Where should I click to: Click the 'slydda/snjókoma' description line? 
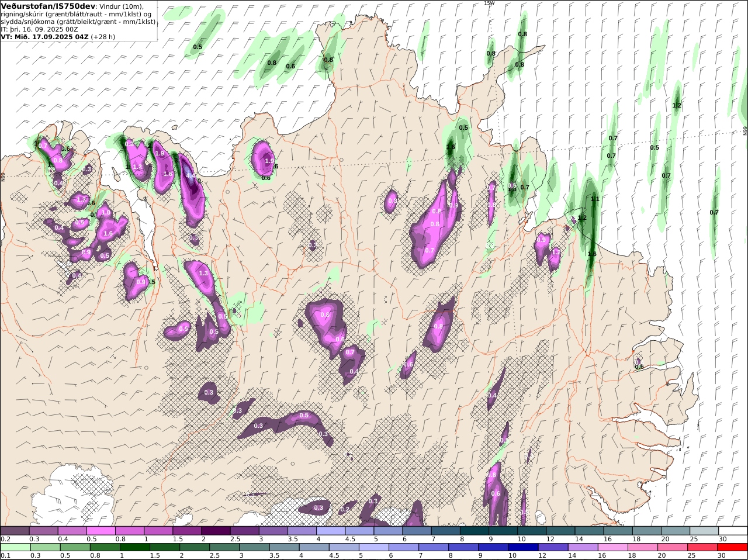click(78, 22)
